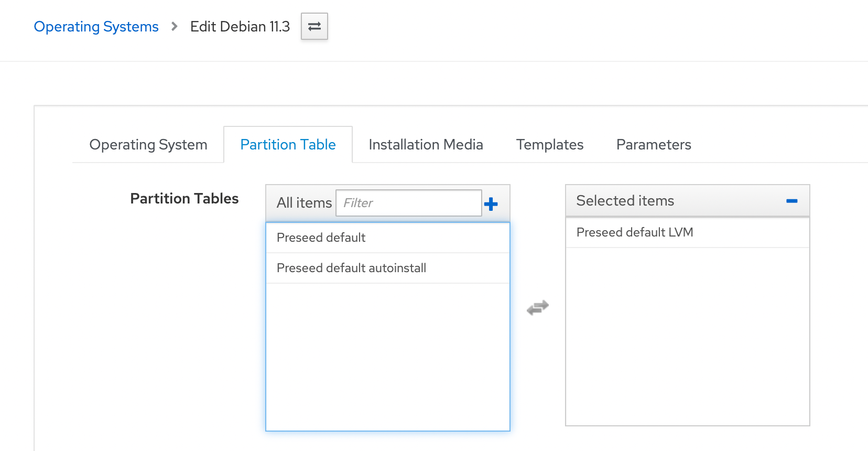The width and height of the screenshot is (868, 451).
Task: Switch to Installation Media tab
Action: (x=426, y=145)
